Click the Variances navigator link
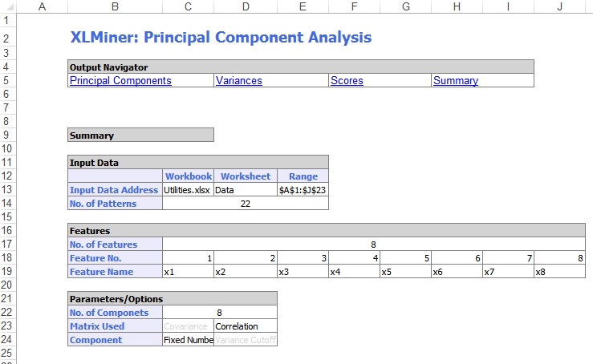The width and height of the screenshot is (593, 364). pyautogui.click(x=239, y=81)
